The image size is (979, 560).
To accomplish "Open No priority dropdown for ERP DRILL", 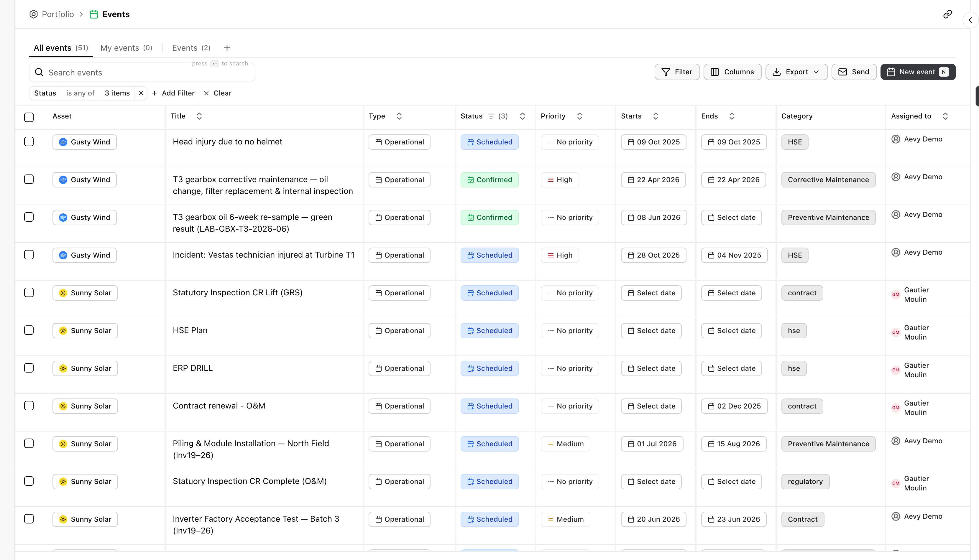I will point(570,368).
